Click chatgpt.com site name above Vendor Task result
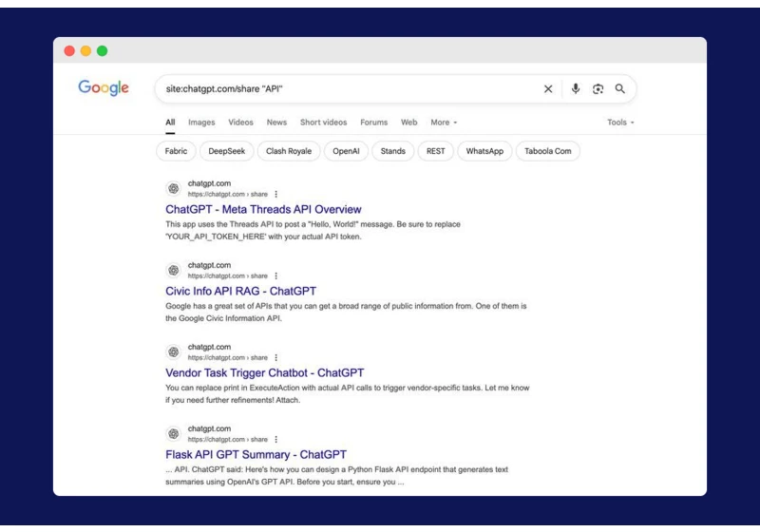The width and height of the screenshot is (760, 532). tap(209, 347)
